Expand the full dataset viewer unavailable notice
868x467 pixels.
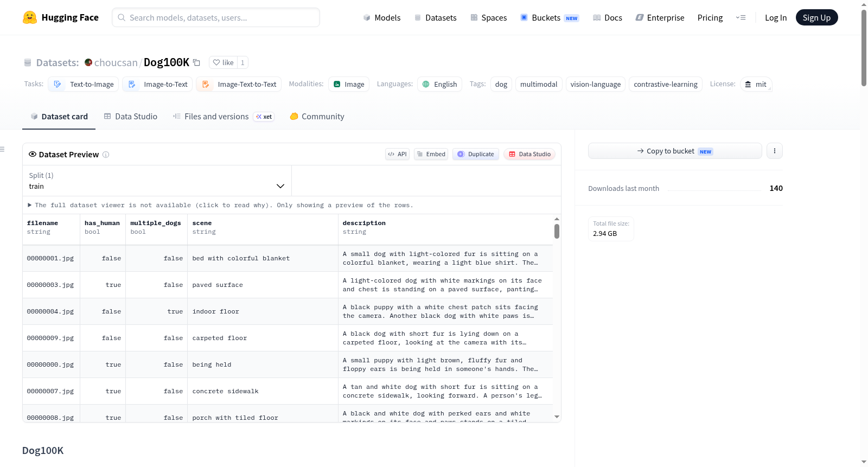[x=220, y=205]
